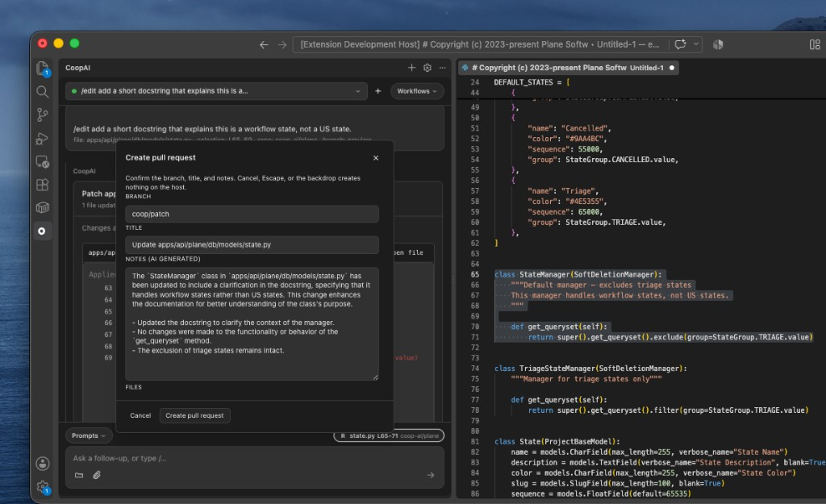Close the Create pull request dialog
Image resolution: width=826 pixels, height=504 pixels.
tap(376, 158)
